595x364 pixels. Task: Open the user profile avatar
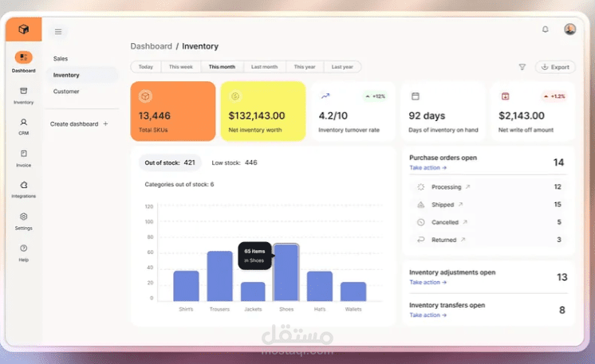[x=569, y=29]
